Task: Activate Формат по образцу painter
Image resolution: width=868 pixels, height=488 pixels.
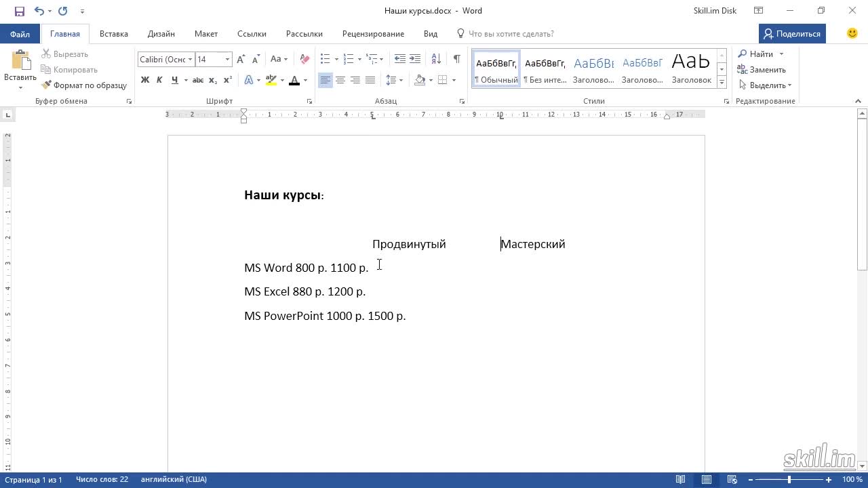Action: pyautogui.click(x=84, y=85)
